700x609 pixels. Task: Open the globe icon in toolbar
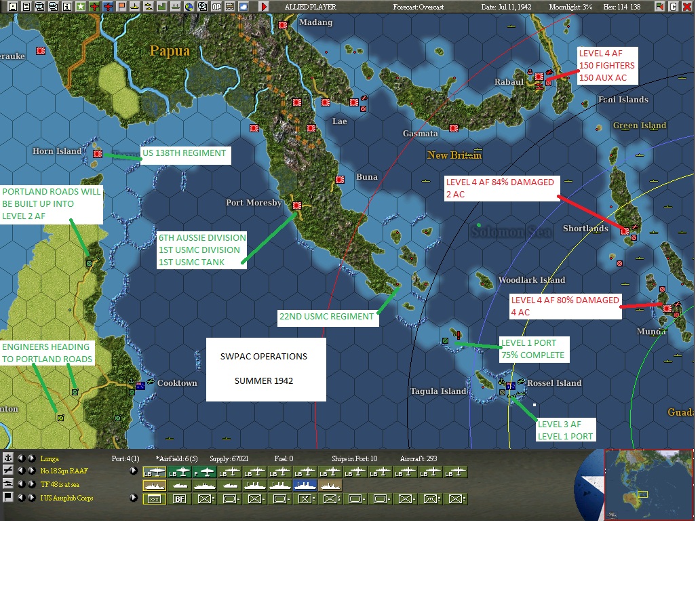[x=189, y=7]
